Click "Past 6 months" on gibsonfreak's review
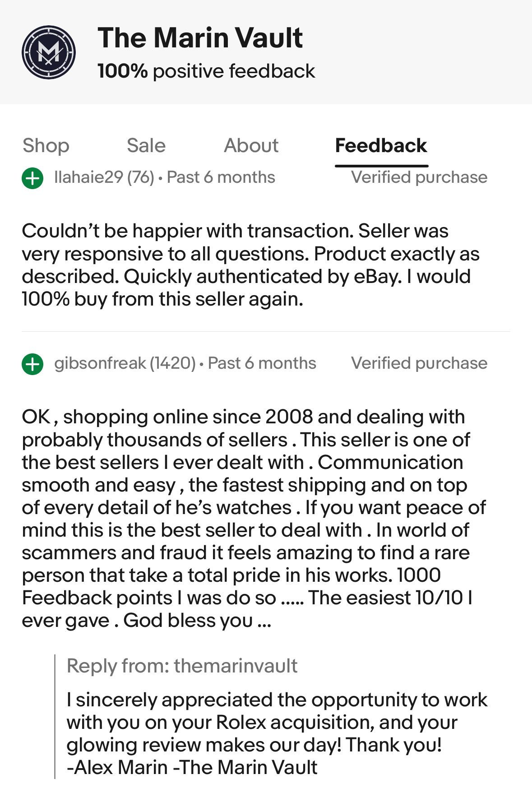Image resolution: width=532 pixels, height=802 pixels. tap(262, 363)
